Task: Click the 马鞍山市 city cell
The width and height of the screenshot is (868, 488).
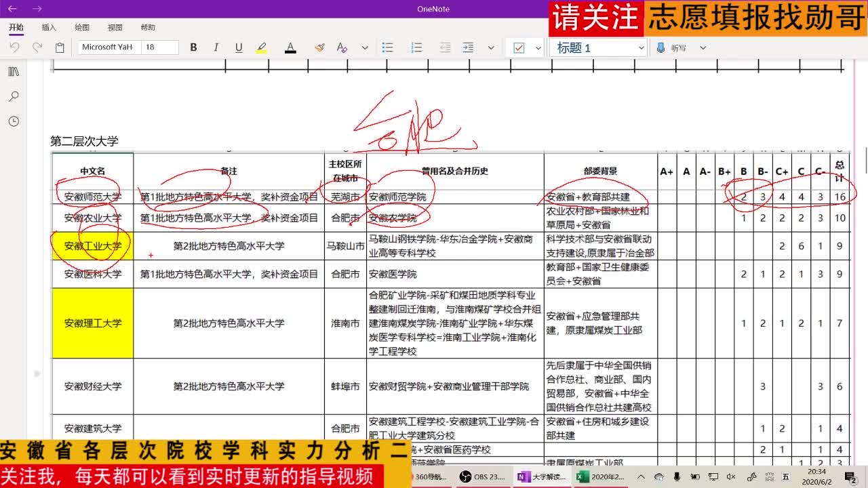Action: point(346,246)
